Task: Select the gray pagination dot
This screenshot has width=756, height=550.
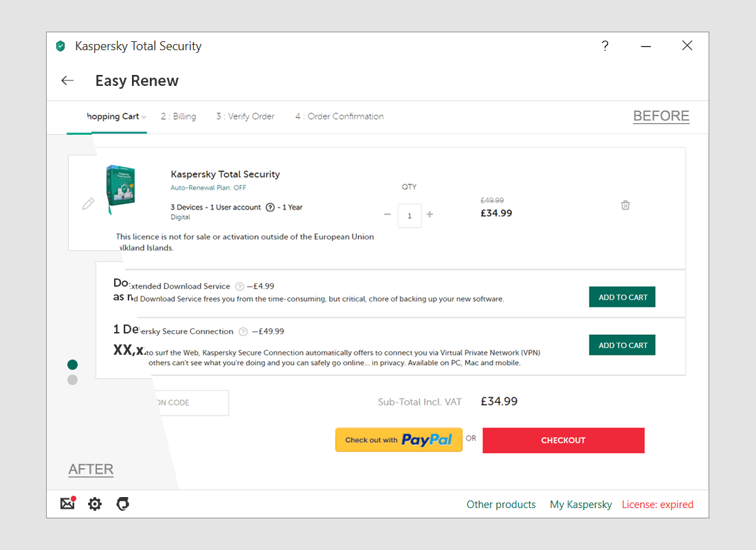Action: pyautogui.click(x=72, y=379)
